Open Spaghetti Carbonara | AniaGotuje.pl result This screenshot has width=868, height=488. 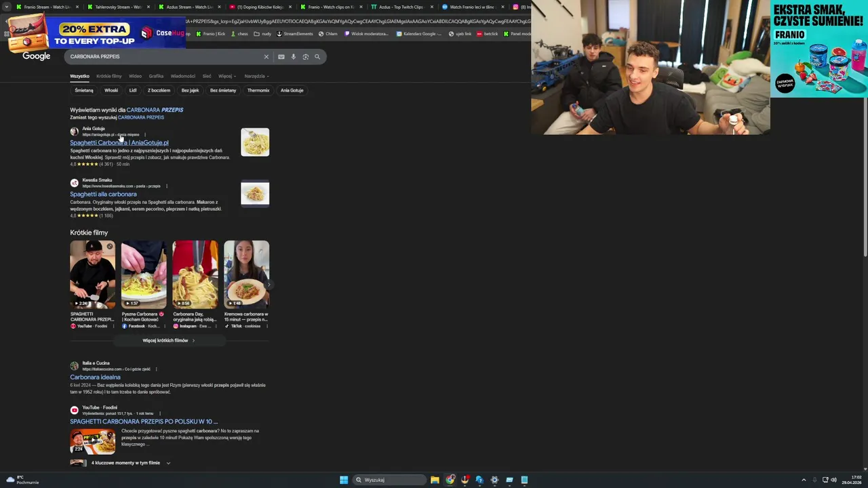(x=119, y=142)
